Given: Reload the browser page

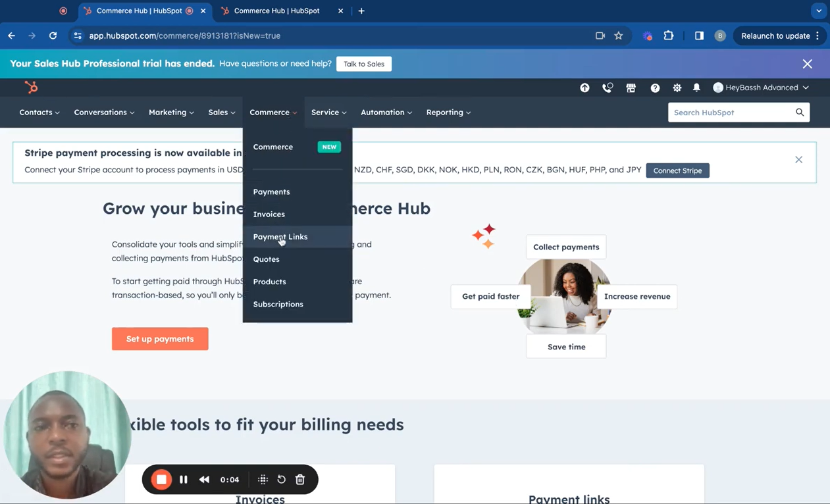Looking at the screenshot, I should (x=53, y=36).
